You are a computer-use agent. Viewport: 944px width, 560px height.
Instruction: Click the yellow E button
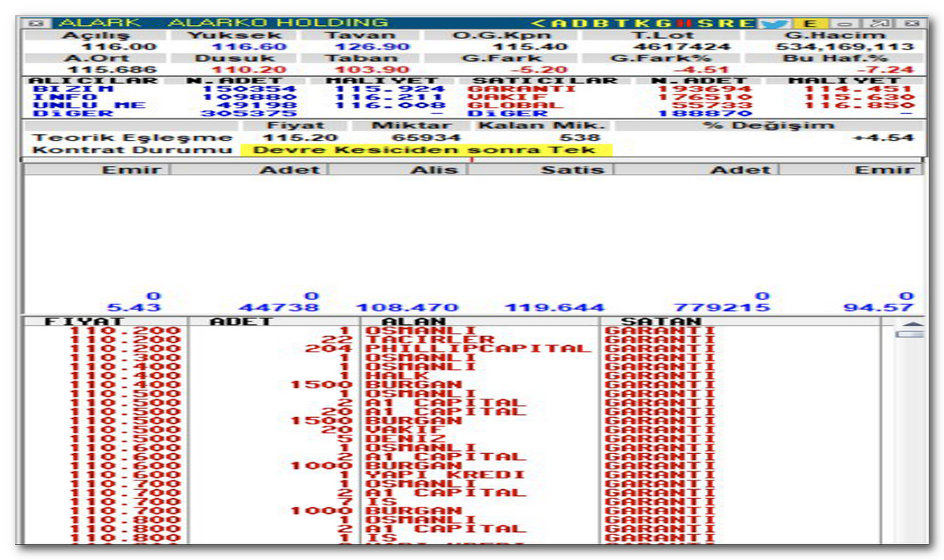(809, 23)
